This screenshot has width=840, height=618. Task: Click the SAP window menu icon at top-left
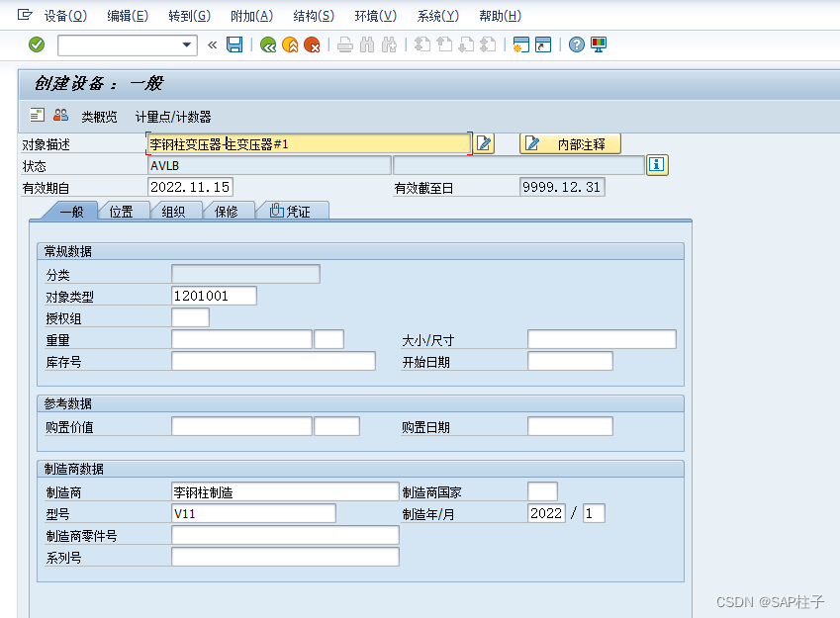(x=25, y=15)
